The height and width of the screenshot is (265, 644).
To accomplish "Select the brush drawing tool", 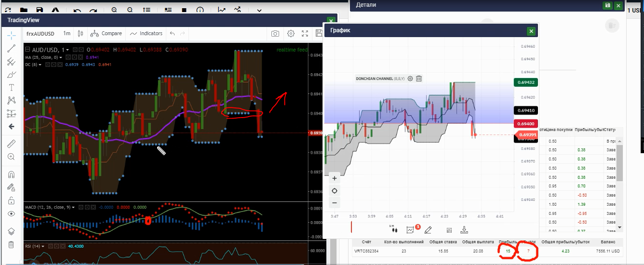I will [x=12, y=75].
